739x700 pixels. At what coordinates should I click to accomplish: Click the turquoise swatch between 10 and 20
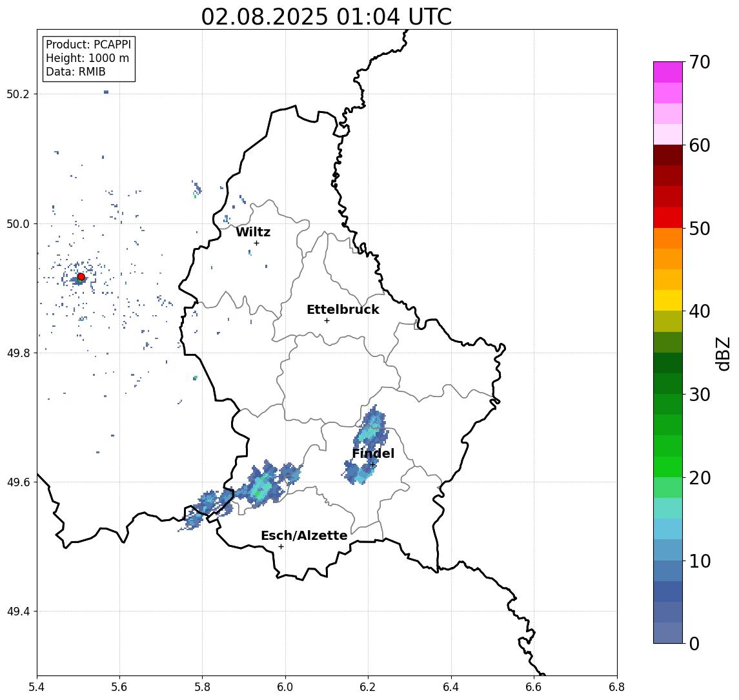pos(668,508)
